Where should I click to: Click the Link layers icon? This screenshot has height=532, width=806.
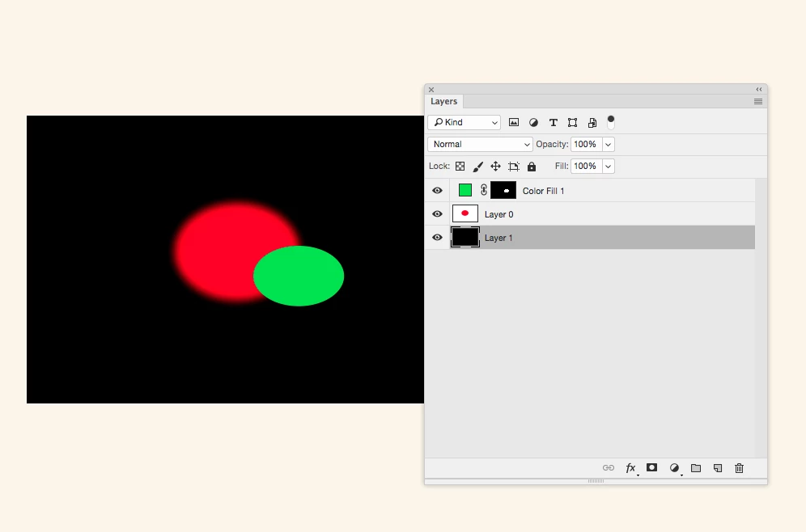[x=608, y=468]
